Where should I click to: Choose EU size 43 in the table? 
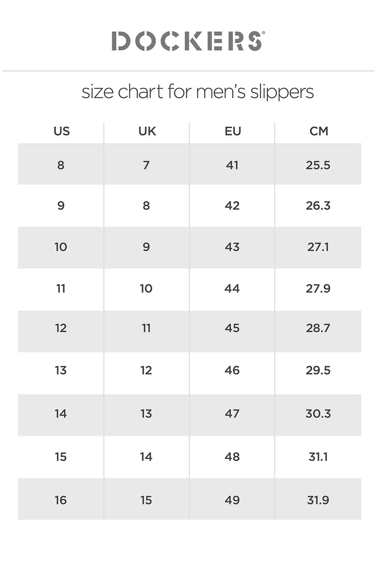(232, 247)
